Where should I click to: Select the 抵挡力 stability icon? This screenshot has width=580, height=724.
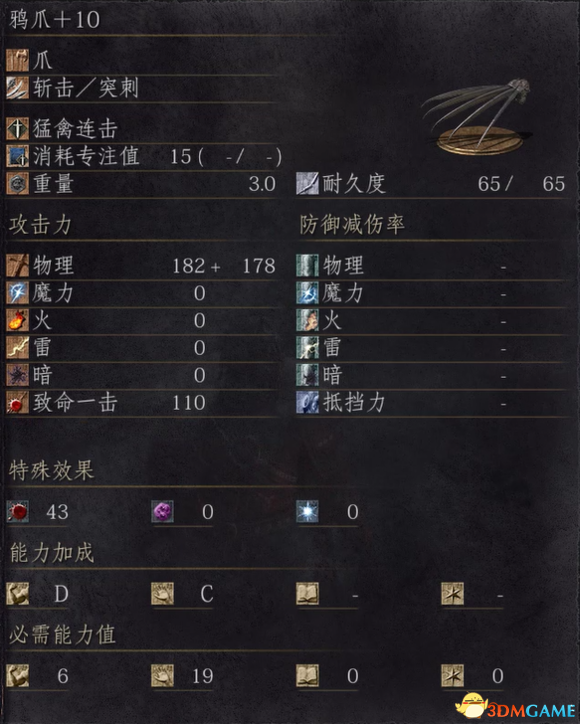(x=308, y=402)
